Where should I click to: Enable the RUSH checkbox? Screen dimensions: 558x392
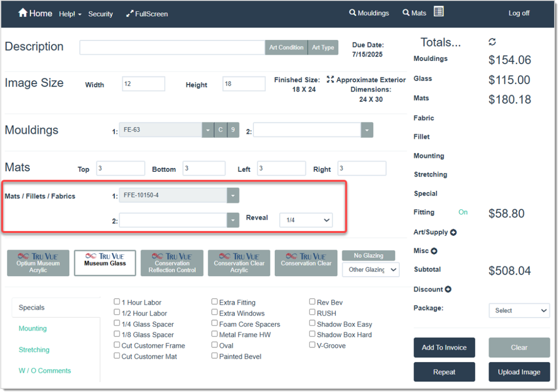pyautogui.click(x=312, y=313)
